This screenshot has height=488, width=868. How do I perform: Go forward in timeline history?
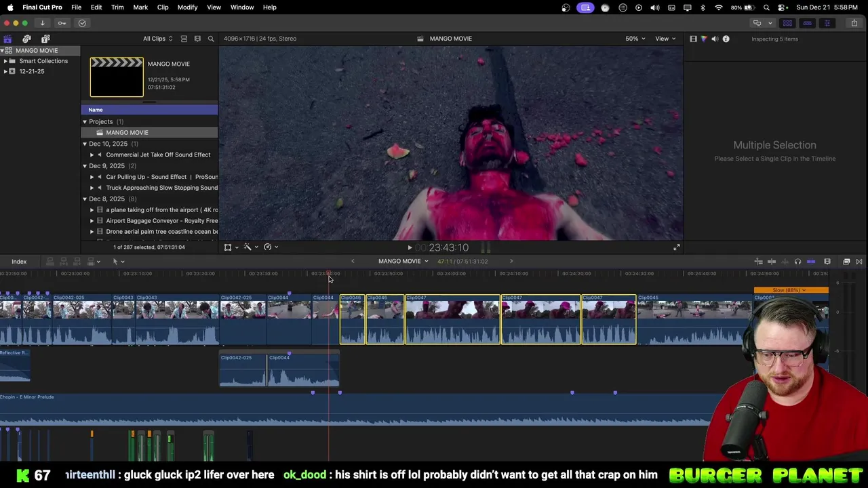click(511, 261)
